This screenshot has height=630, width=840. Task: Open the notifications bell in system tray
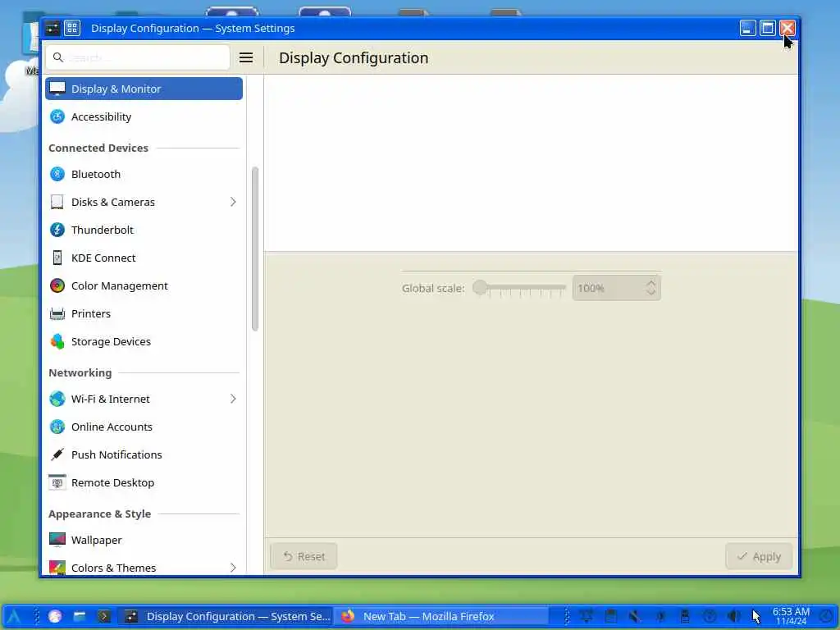click(587, 617)
